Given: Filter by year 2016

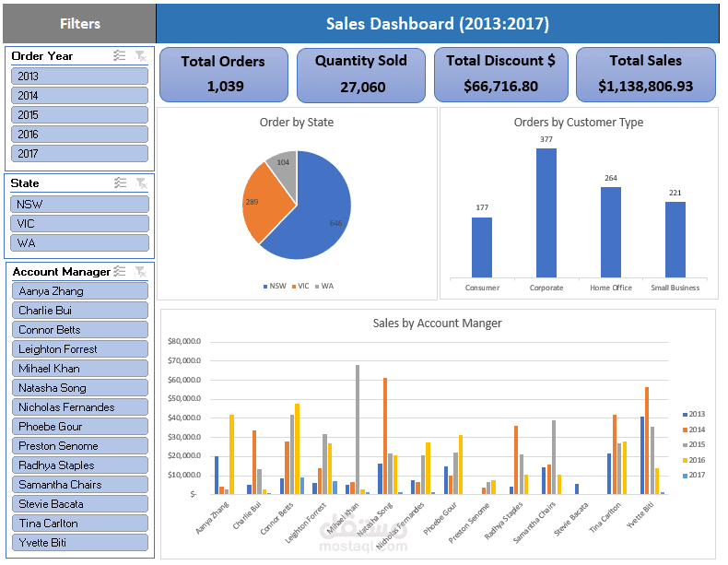Looking at the screenshot, I should pyautogui.click(x=79, y=135).
